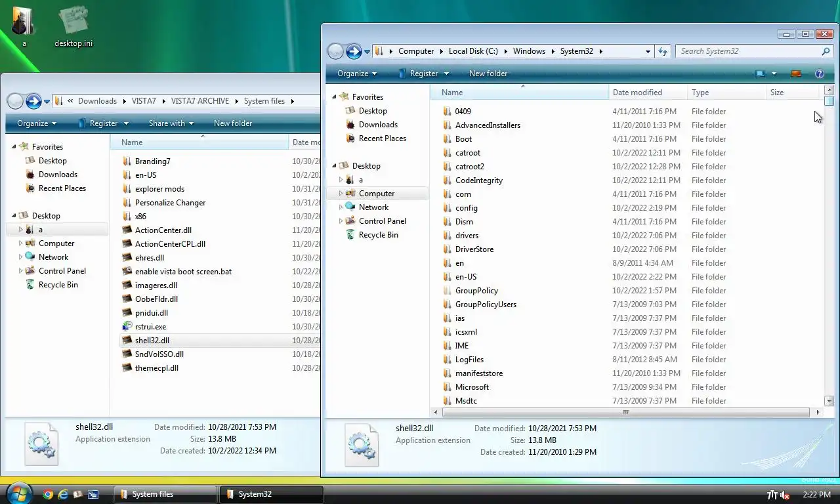Go back in the System32 window

pyautogui.click(x=335, y=51)
